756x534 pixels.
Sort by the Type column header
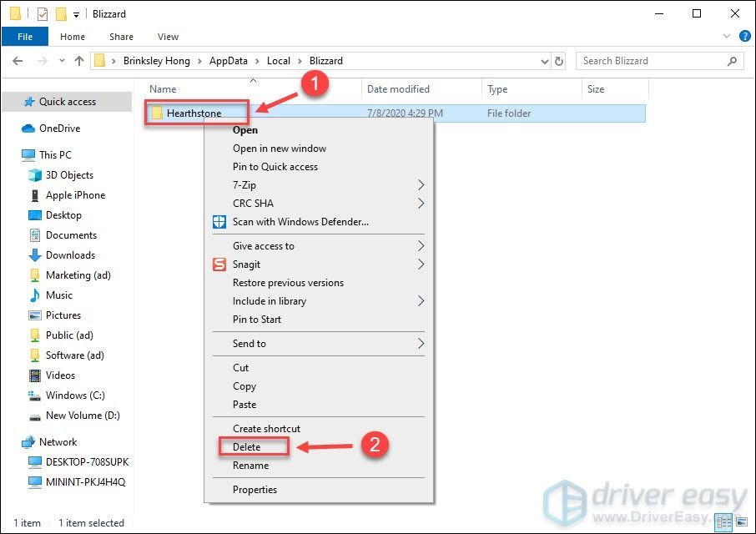pyautogui.click(x=497, y=89)
